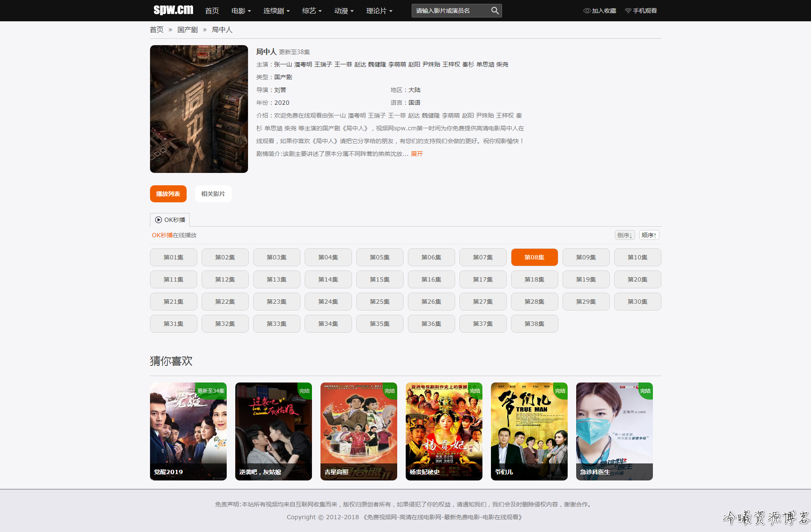Click the 手机观看 wifi icon

pos(628,11)
